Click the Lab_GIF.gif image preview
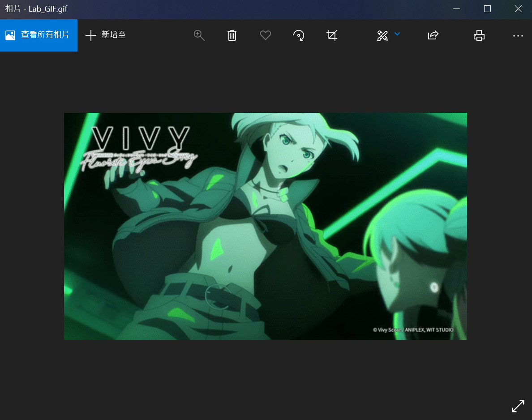The image size is (532, 420). click(x=265, y=226)
